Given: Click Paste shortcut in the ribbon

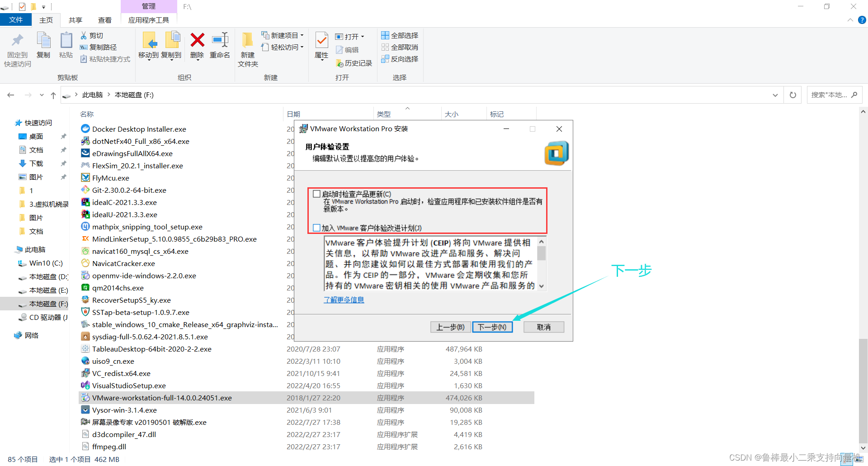Looking at the screenshot, I should tap(105, 59).
